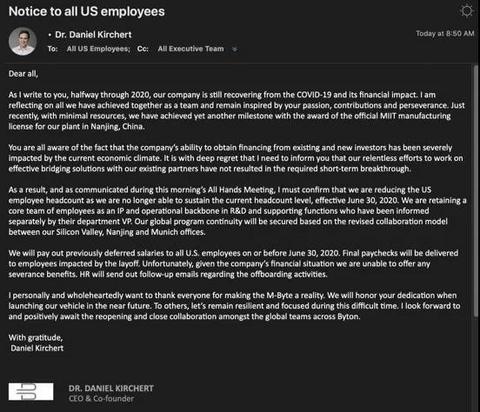Select the All Executive Team Cc recipient
The height and width of the screenshot is (412, 480).
[x=191, y=49]
